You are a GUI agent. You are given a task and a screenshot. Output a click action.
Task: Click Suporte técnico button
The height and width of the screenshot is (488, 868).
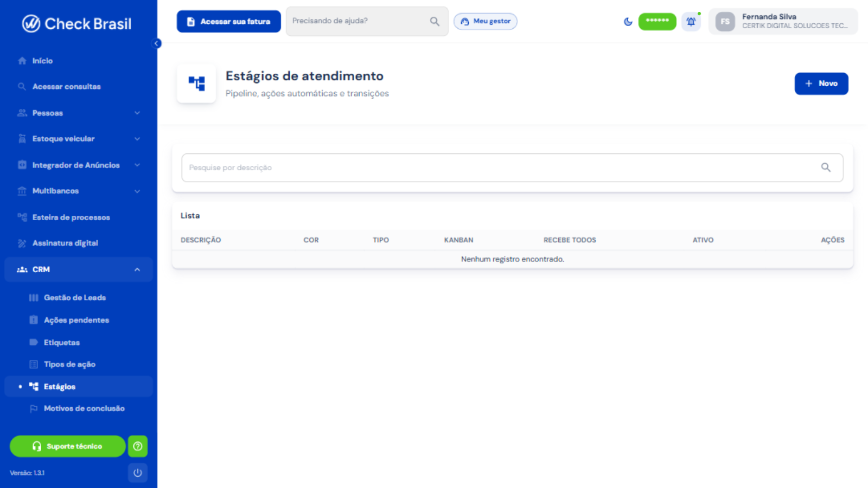click(68, 446)
